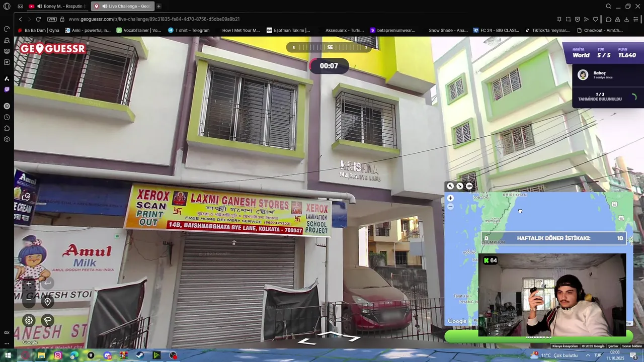
Task: Open the downloads icon in toolbar
Action: [x=626, y=19]
